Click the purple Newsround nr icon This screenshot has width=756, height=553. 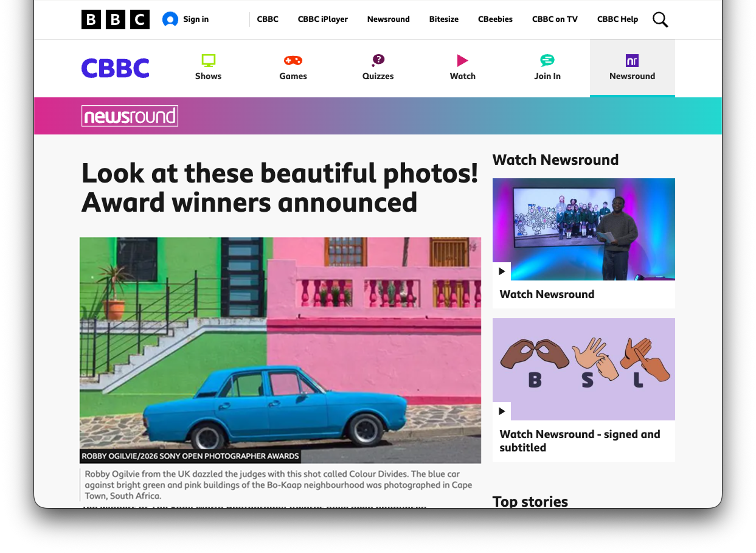[x=633, y=60]
